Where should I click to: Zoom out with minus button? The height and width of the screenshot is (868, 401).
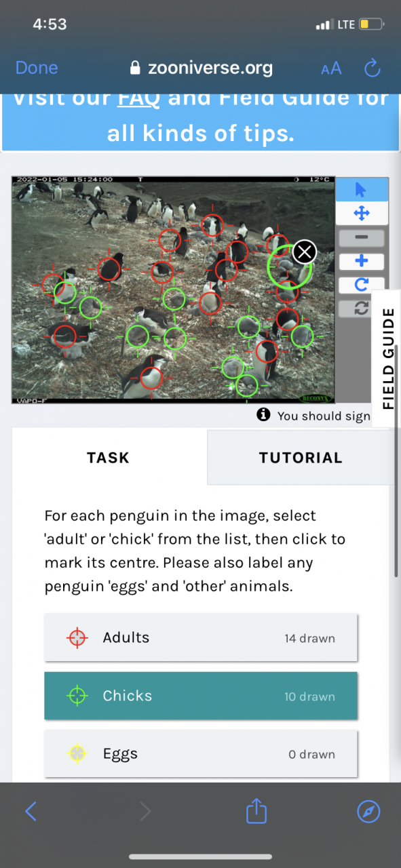[x=361, y=237]
